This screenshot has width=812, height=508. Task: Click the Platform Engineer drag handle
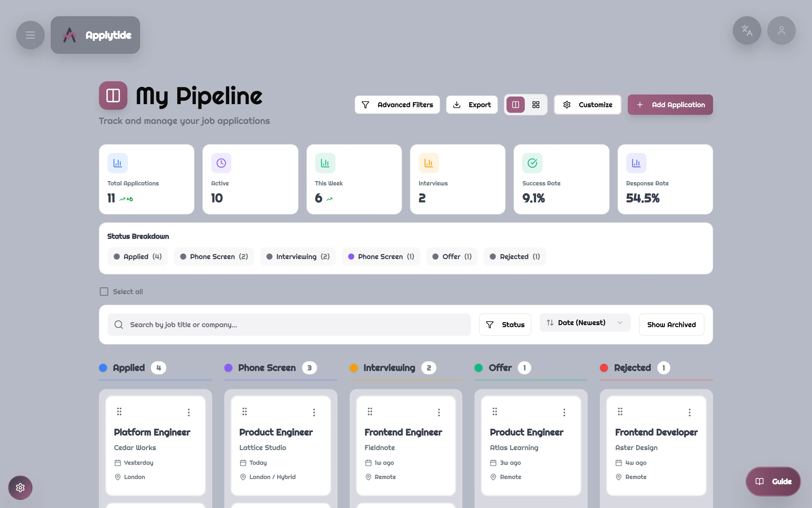[x=119, y=411]
